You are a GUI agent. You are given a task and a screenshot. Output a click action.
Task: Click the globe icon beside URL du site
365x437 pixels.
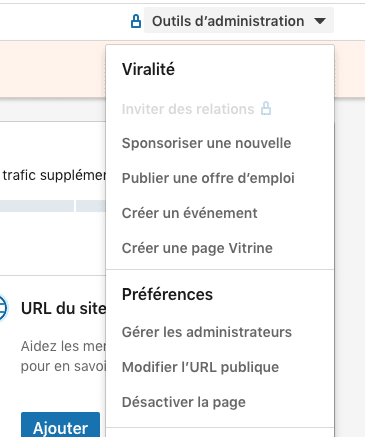click(3, 308)
